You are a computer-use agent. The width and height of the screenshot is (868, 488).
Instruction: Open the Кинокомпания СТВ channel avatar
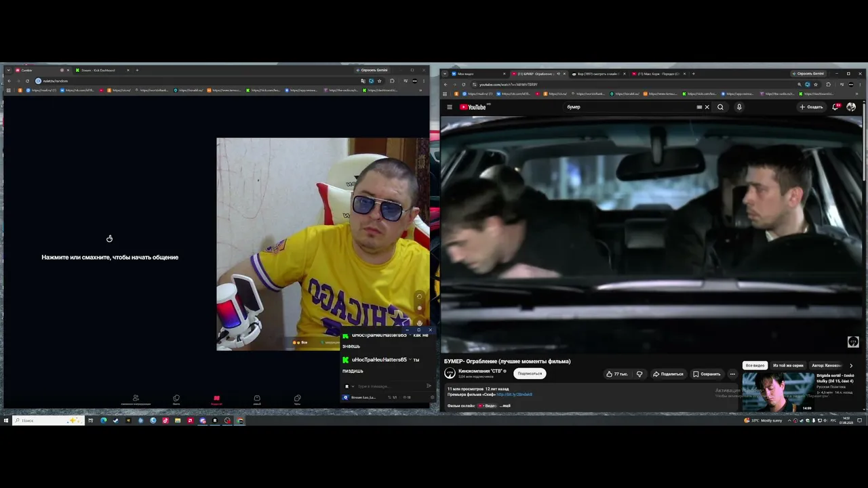pyautogui.click(x=450, y=373)
